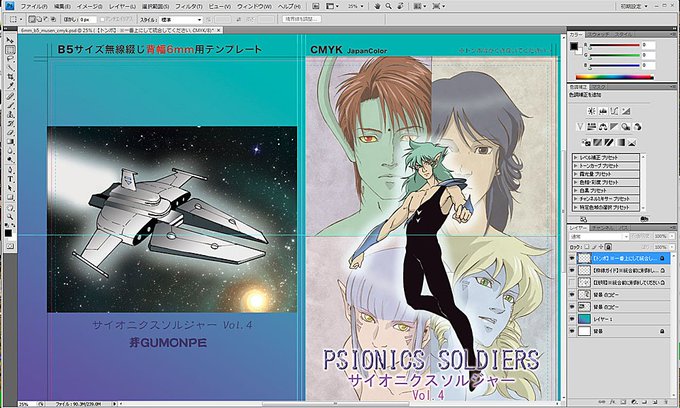Switch to the スウォッチ tab

click(598, 34)
